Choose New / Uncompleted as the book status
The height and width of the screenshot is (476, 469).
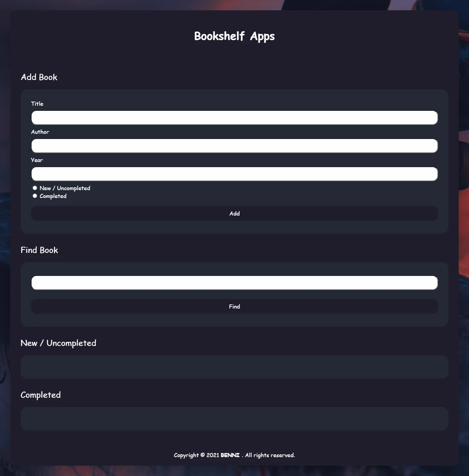35,188
